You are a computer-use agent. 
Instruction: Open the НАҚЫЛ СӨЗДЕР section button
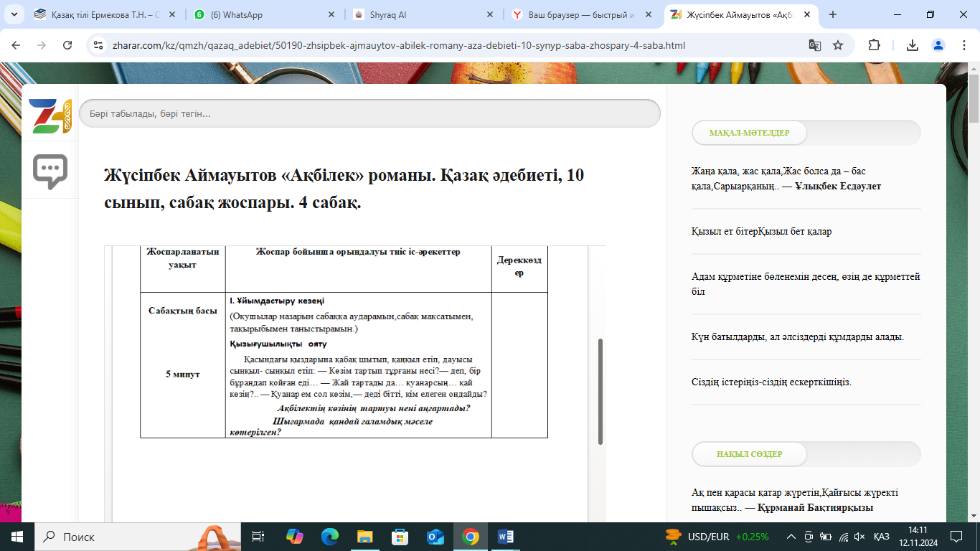[x=749, y=454]
